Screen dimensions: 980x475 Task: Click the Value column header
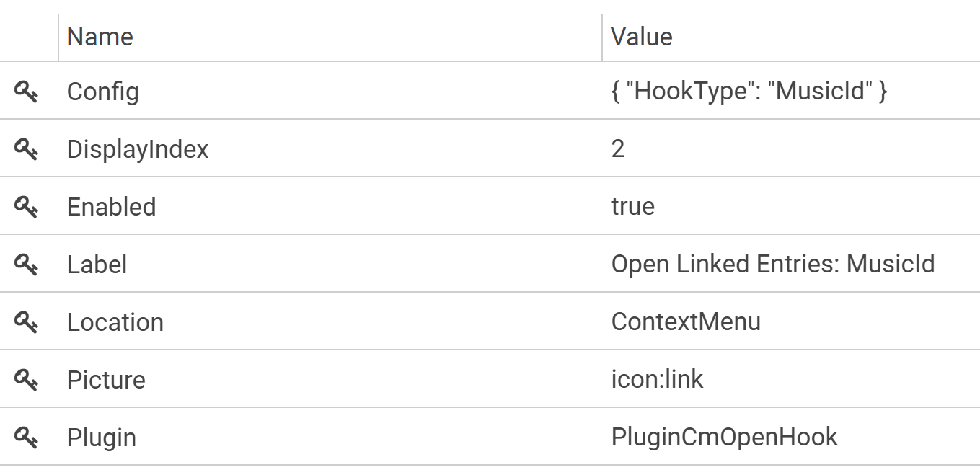(x=642, y=37)
